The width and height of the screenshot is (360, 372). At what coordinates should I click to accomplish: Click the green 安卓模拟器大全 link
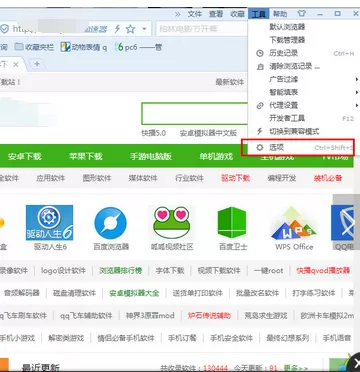tap(134, 293)
